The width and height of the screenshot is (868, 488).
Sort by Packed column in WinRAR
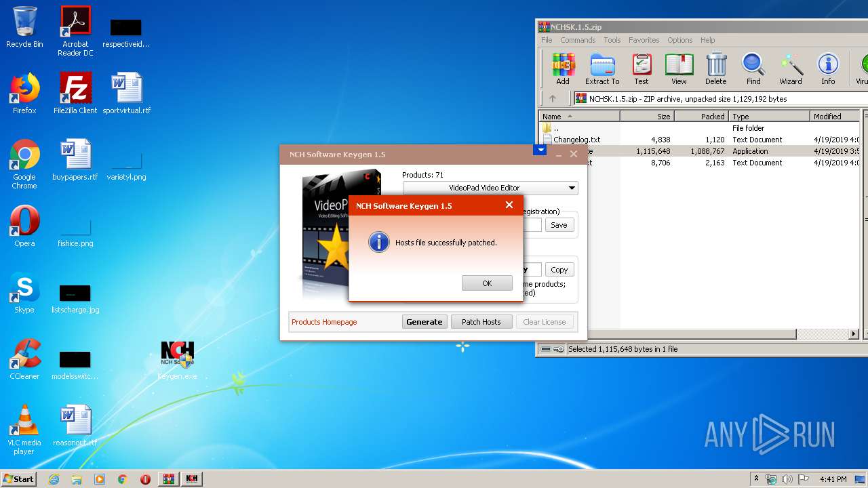(x=701, y=117)
